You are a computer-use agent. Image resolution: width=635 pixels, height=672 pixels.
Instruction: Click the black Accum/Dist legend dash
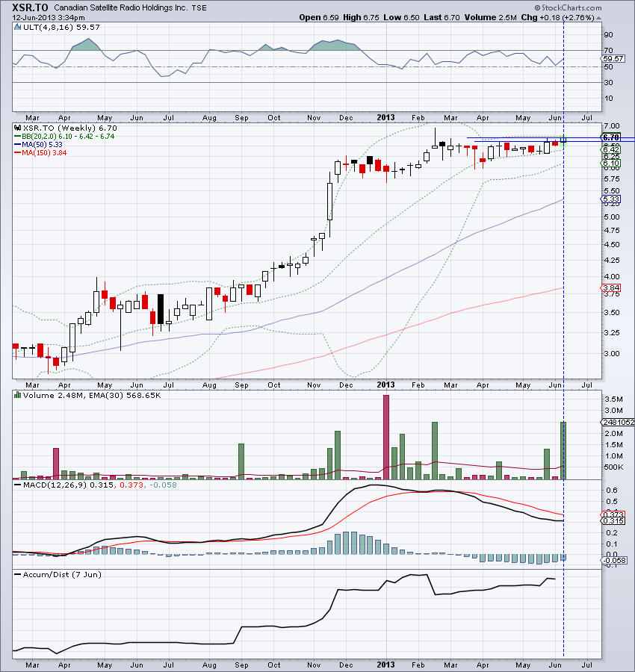18,574
